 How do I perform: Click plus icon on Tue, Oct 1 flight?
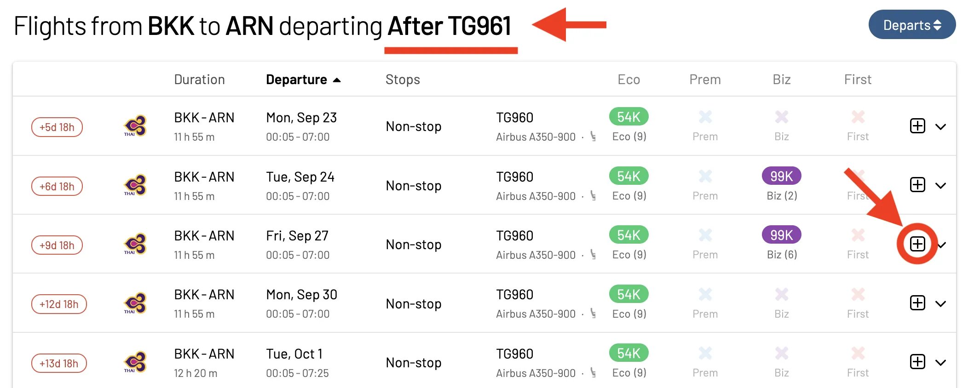[x=917, y=362]
